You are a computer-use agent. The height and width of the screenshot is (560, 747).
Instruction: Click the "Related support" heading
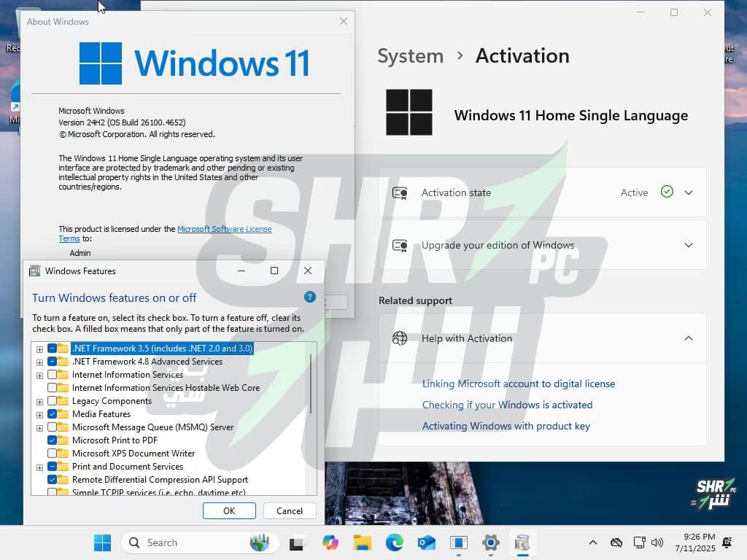pyautogui.click(x=415, y=300)
